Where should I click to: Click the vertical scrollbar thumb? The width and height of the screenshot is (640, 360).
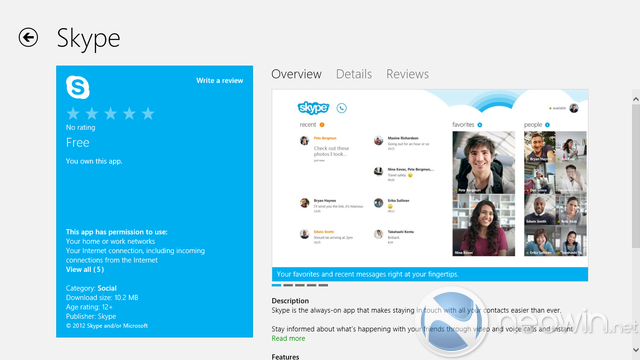tap(636, 176)
